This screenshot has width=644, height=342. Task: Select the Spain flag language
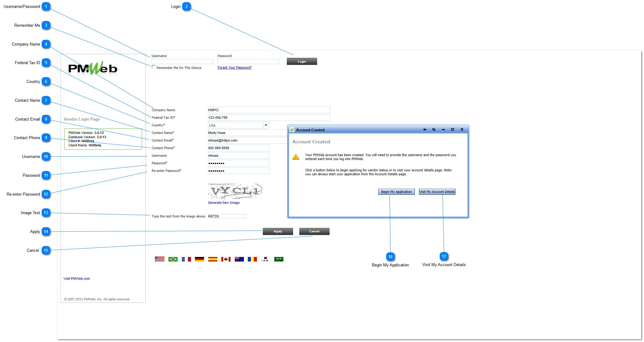coord(213,259)
